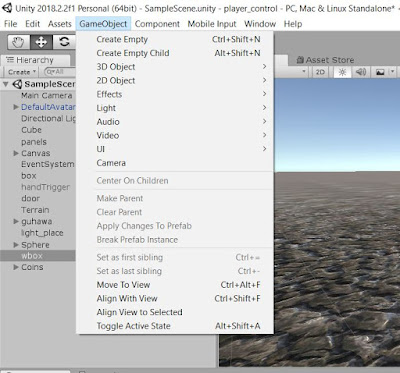Open the Video submenu
The width and height of the screenshot is (400, 373).
click(175, 135)
